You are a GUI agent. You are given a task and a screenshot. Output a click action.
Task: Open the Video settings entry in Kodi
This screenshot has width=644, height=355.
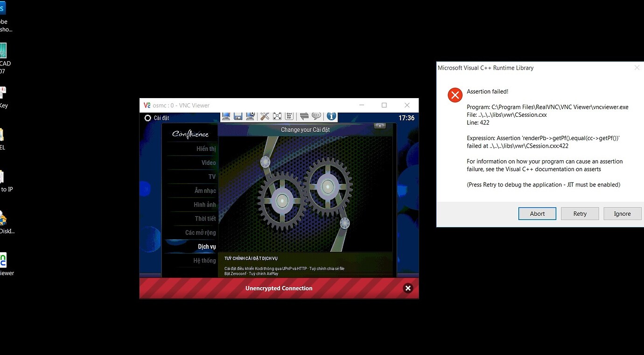[x=209, y=163]
